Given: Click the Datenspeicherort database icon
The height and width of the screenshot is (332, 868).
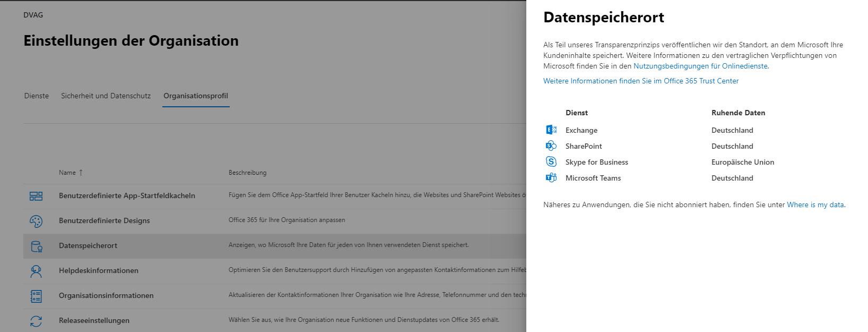Looking at the screenshot, I should (x=36, y=246).
